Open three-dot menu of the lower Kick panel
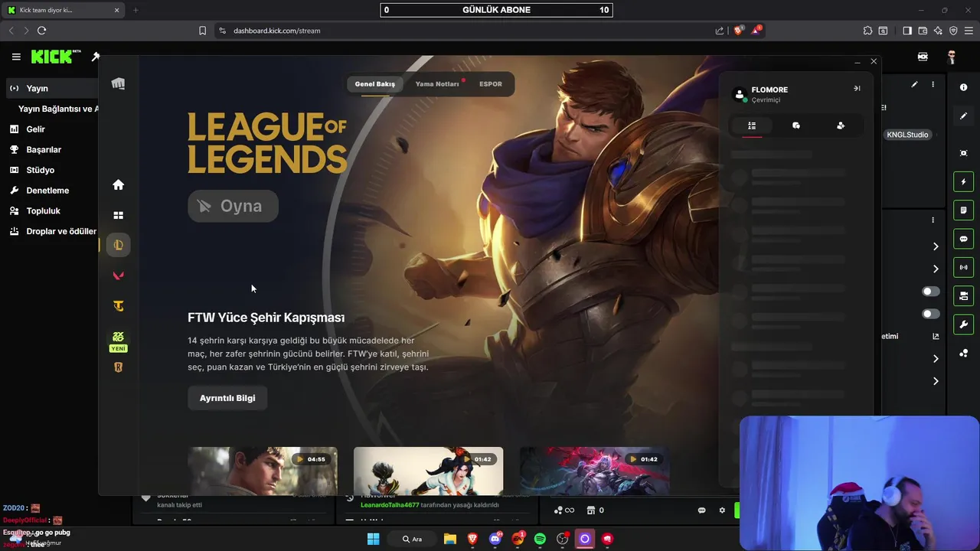The image size is (980, 551). click(x=933, y=220)
